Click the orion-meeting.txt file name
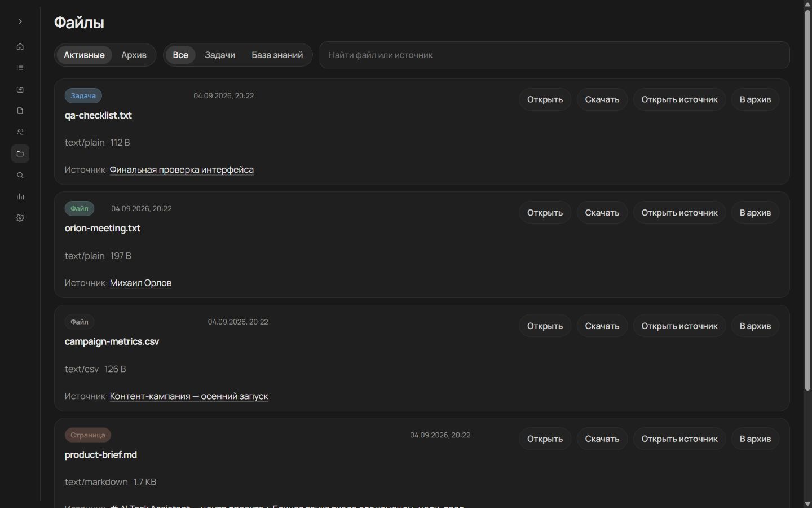Screen dimensions: 812x508 [x=103, y=228]
